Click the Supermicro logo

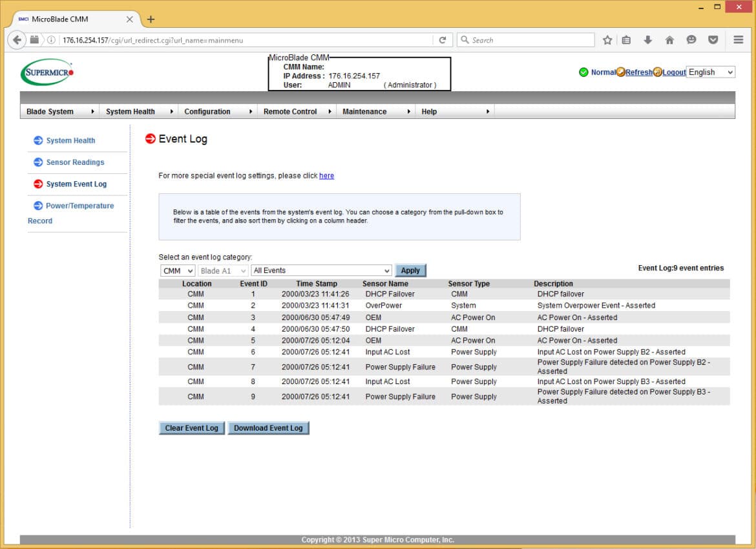(x=47, y=72)
